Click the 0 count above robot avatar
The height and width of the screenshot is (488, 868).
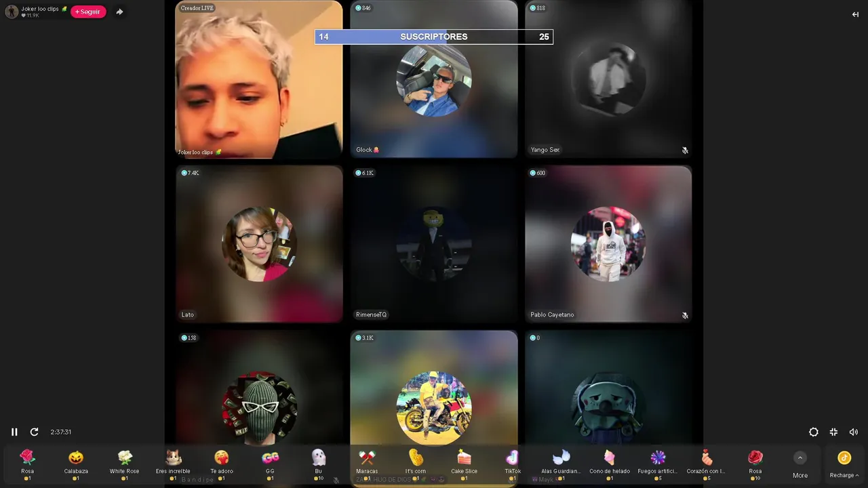coord(534,338)
